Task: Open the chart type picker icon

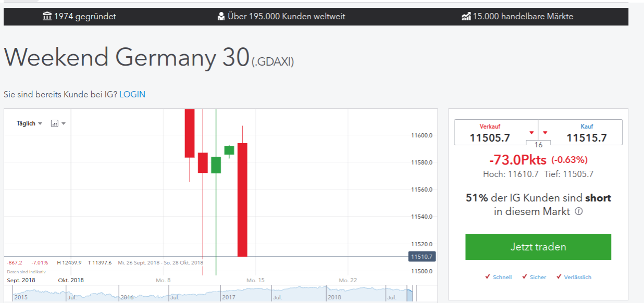Action: point(55,123)
